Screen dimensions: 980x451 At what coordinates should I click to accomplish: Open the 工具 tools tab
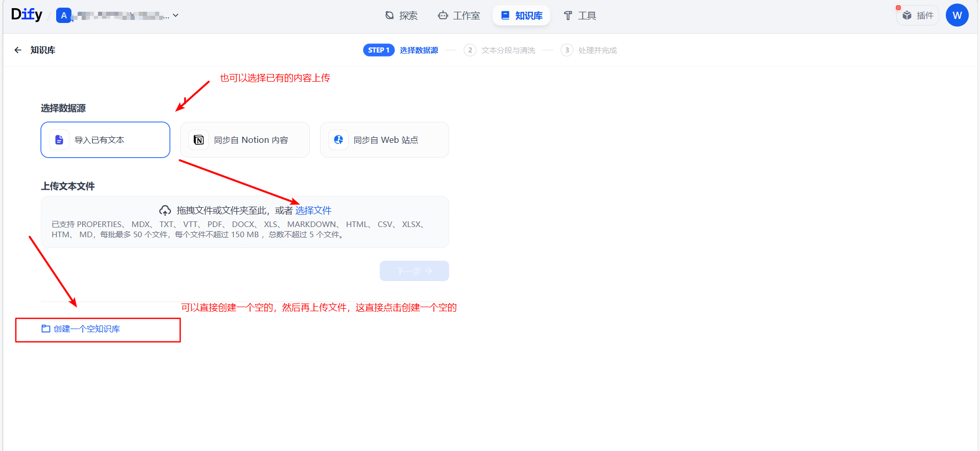(579, 15)
